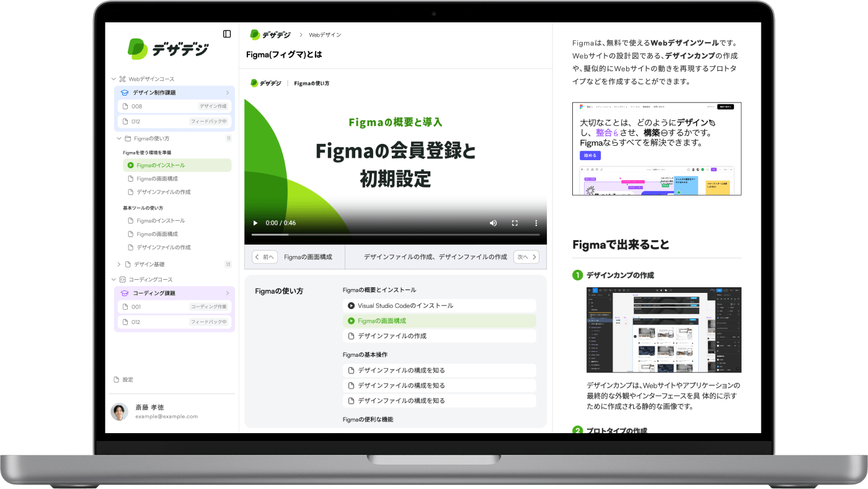Click the tools icon beside Webデザインコース
The width and height of the screenshot is (868, 489).
[x=122, y=79]
